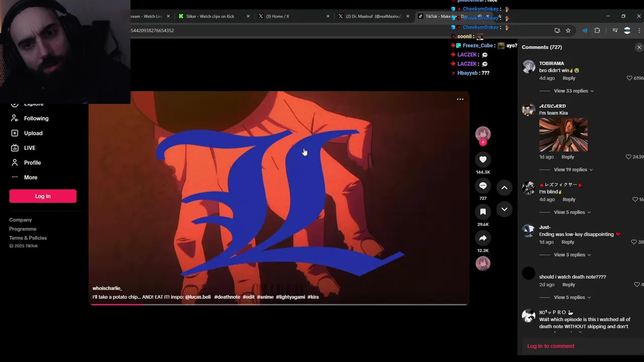Open TOBIRAMA's profile avatar
This screenshot has height=362, width=644.
point(529,66)
